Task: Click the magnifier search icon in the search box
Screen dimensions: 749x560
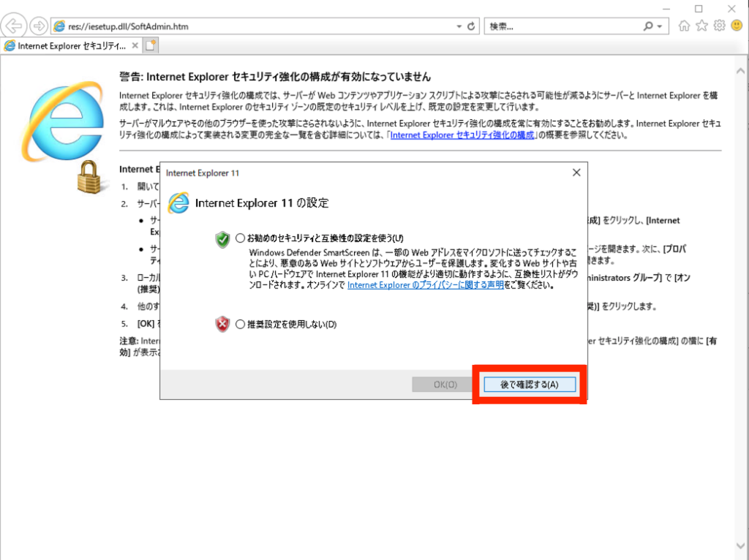Action: click(x=649, y=26)
